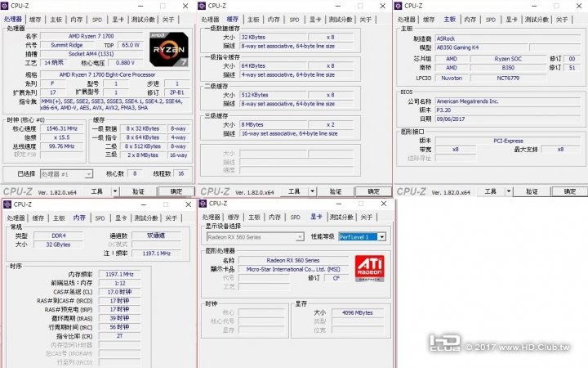Click the Micro-Star International Co., Ltd. (MSI) field
588x368 pixels.
pyautogui.click(x=293, y=270)
